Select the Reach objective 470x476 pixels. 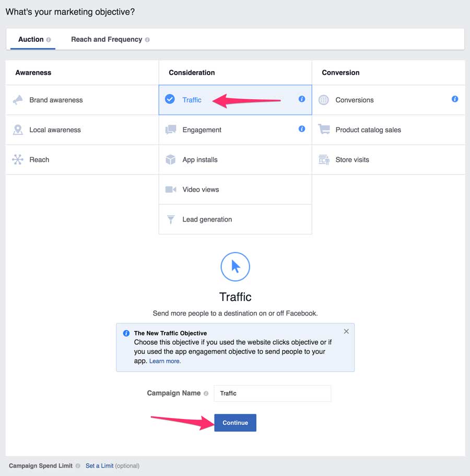pyautogui.click(x=82, y=160)
